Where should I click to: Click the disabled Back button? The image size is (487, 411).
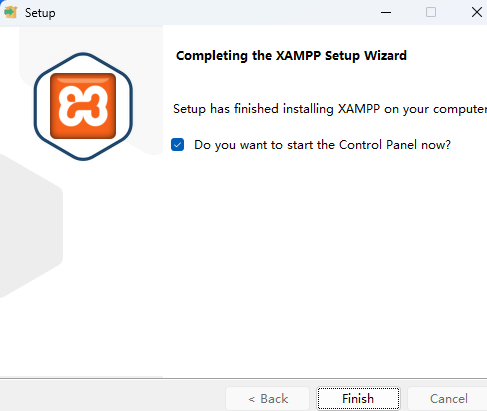[268, 399]
